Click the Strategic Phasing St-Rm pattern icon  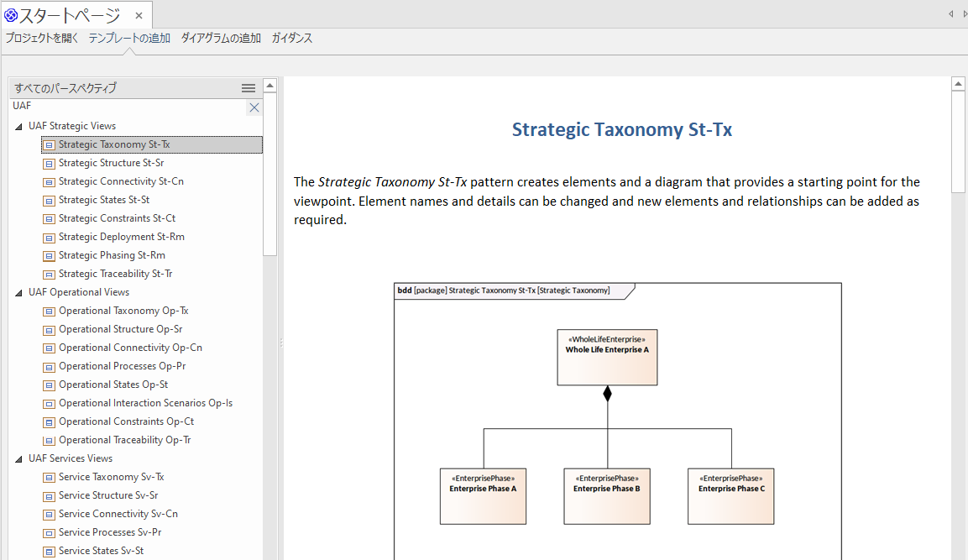(49, 256)
